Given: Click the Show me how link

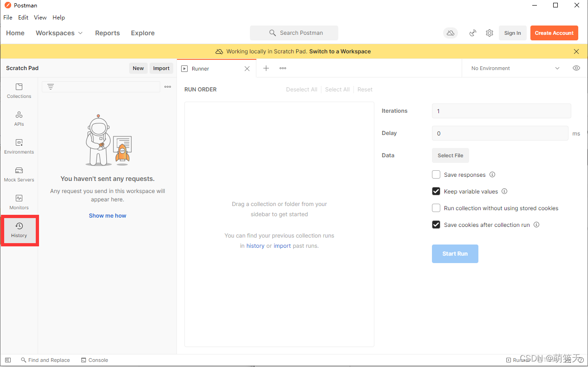Looking at the screenshot, I should click(x=108, y=216).
